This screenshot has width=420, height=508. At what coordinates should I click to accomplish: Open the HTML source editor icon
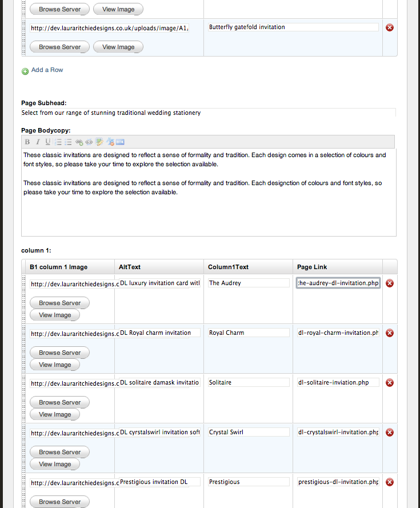pos(120,142)
